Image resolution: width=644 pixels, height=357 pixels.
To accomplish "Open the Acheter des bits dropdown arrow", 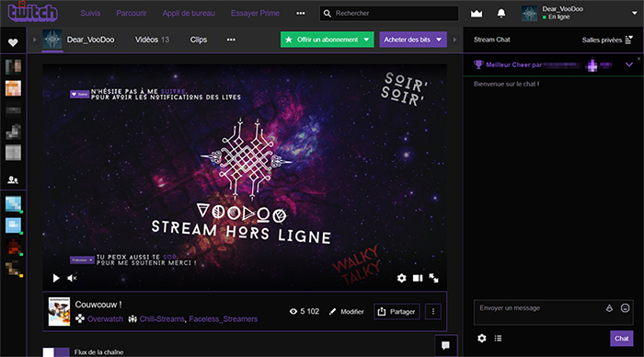I will click(x=439, y=40).
